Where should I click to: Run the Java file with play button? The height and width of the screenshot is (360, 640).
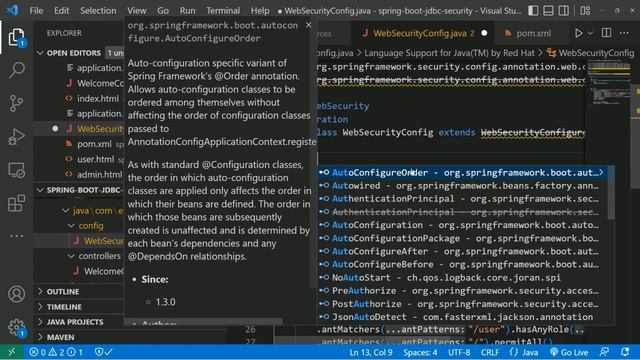[x=578, y=33]
